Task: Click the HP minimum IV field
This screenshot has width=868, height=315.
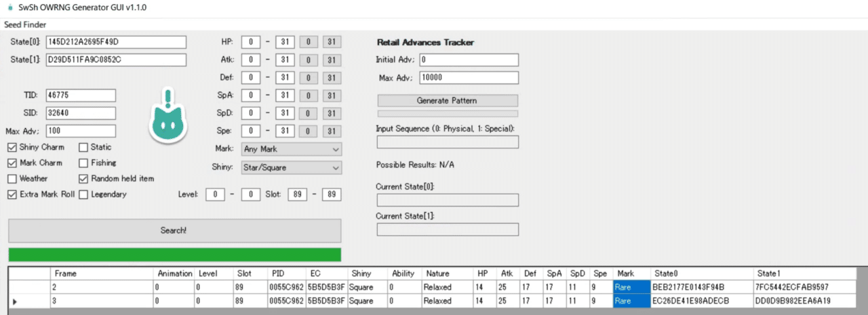Action: coord(250,42)
